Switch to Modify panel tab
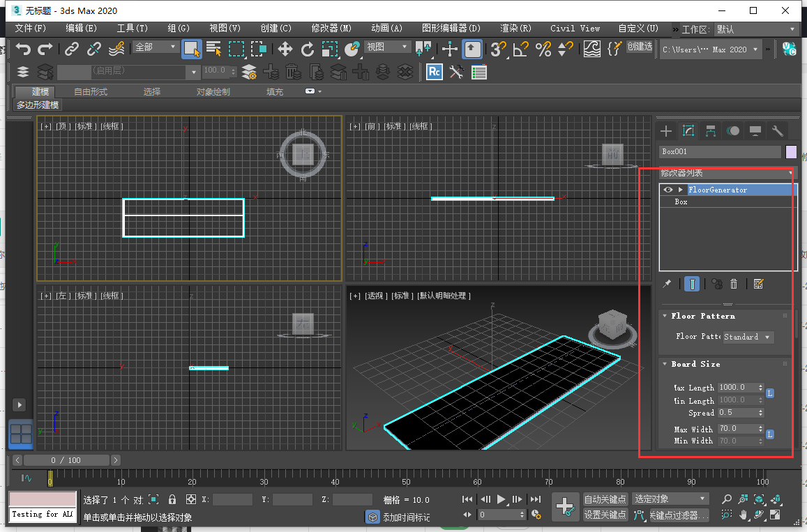The width and height of the screenshot is (807, 532). [688, 130]
